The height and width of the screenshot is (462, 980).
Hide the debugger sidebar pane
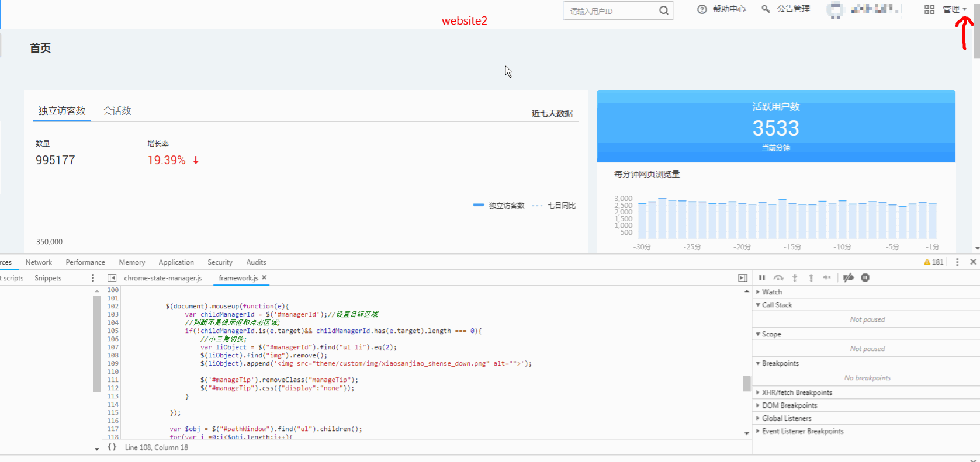pos(743,278)
